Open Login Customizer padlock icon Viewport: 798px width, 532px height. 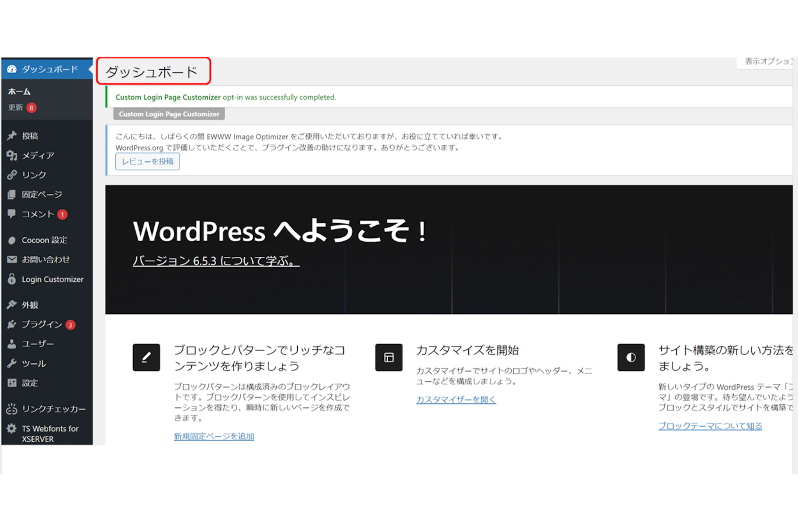[12, 279]
